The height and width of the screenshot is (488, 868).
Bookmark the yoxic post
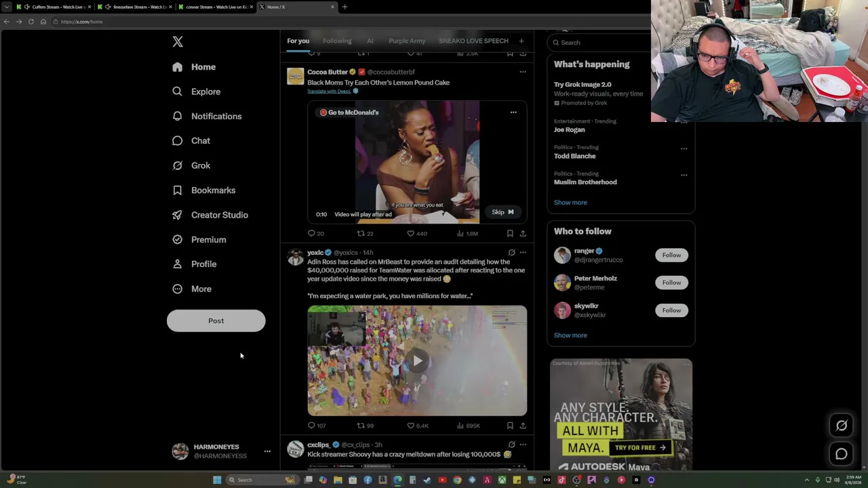point(510,426)
